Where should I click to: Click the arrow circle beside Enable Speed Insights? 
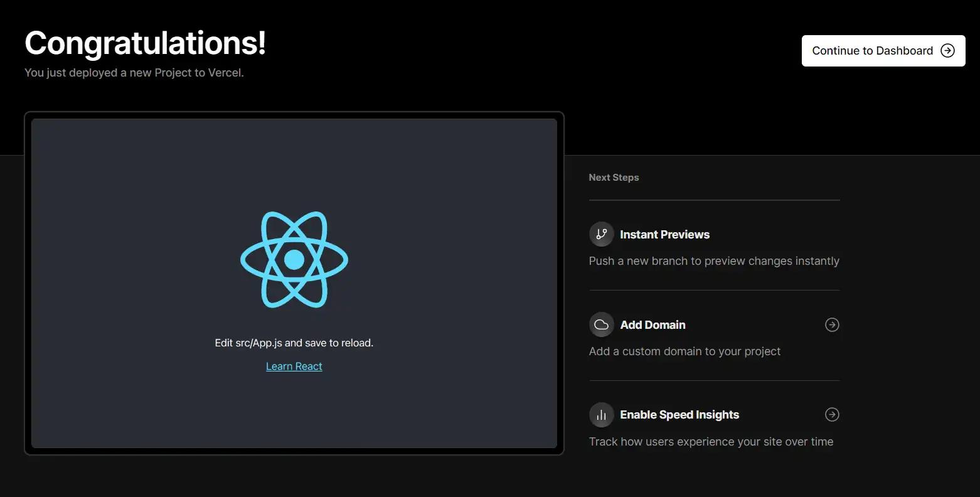(x=832, y=414)
